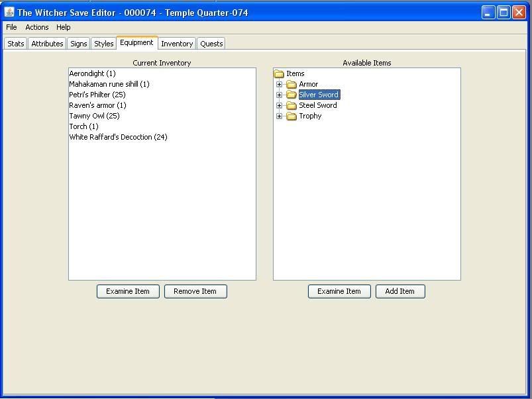Open the Actions menu
The image size is (532, 399).
pos(37,27)
